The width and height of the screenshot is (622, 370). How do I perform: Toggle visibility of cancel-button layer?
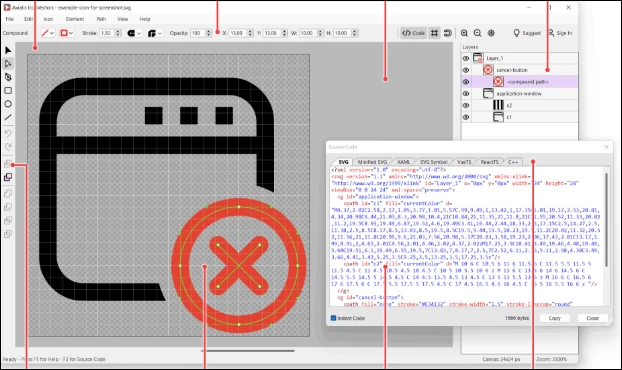tap(466, 70)
